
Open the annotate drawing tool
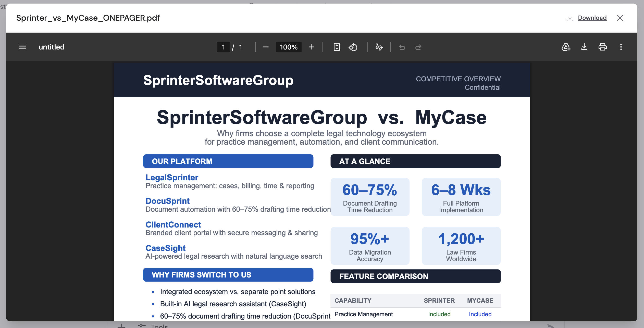click(x=379, y=47)
